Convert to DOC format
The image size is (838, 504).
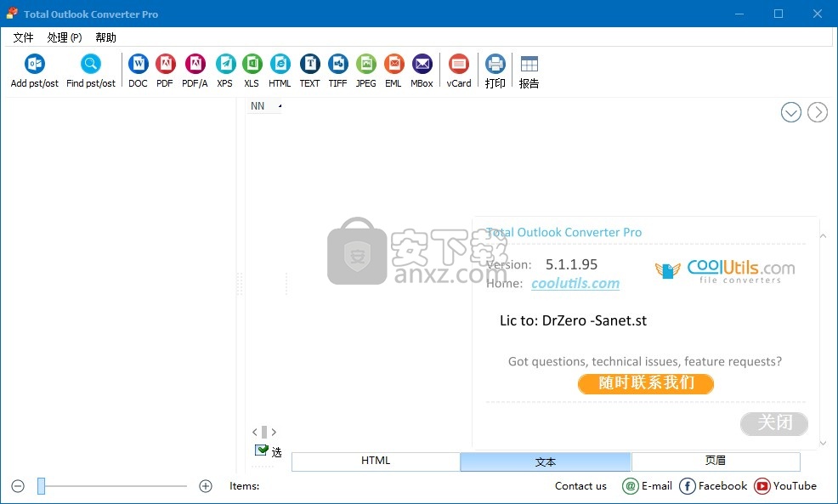coord(138,71)
